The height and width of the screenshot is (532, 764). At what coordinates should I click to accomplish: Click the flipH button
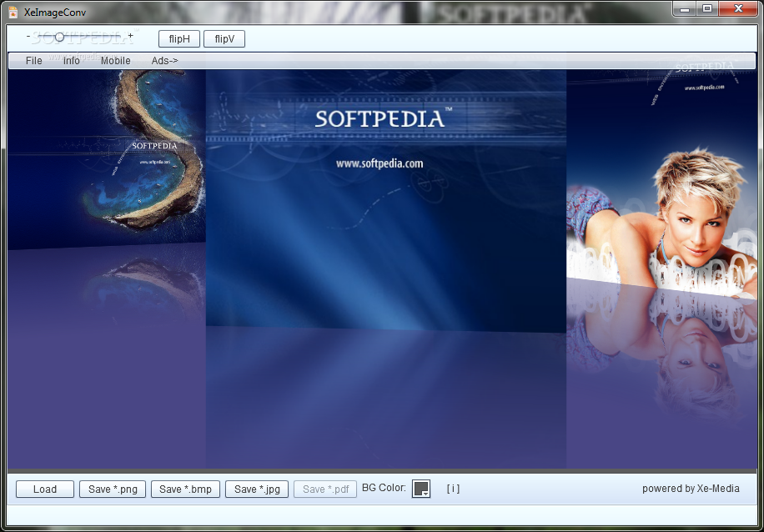pyautogui.click(x=179, y=39)
